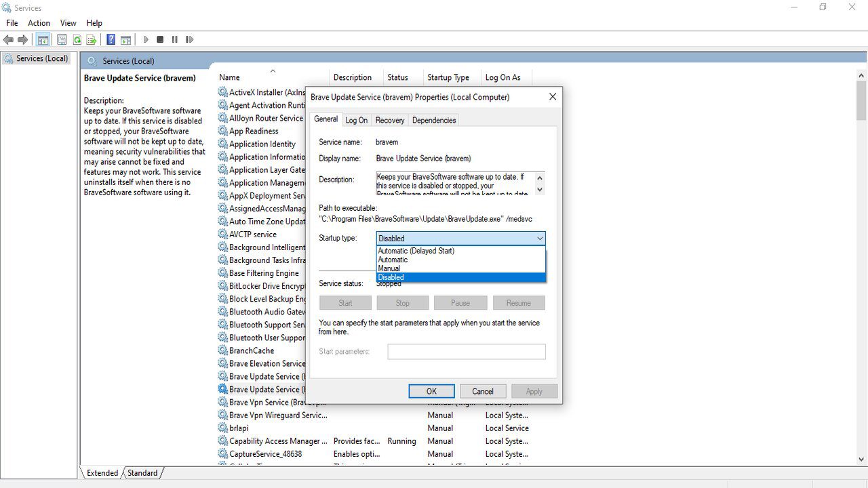Sort by the Status column header
868x488 pixels.
[x=403, y=77]
